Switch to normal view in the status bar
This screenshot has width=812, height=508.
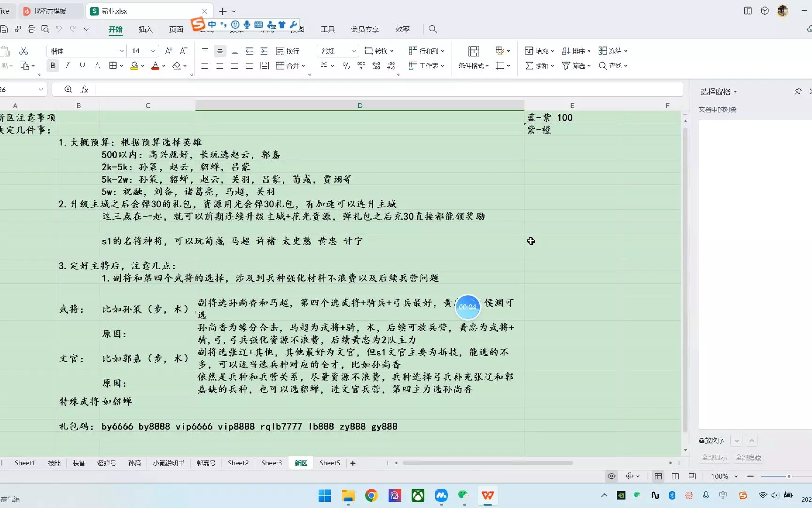[x=658, y=476]
